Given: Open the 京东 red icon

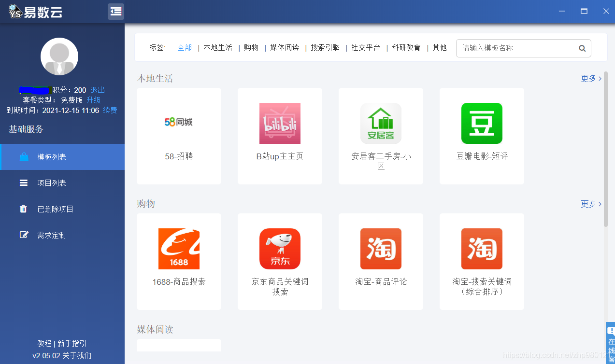Looking at the screenshot, I should pyautogui.click(x=280, y=249).
